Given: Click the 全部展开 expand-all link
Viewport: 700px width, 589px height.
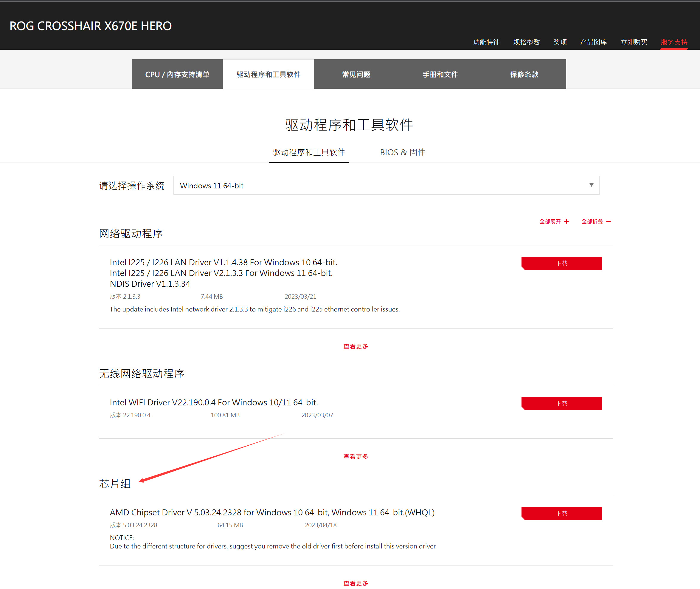Looking at the screenshot, I should click(550, 222).
